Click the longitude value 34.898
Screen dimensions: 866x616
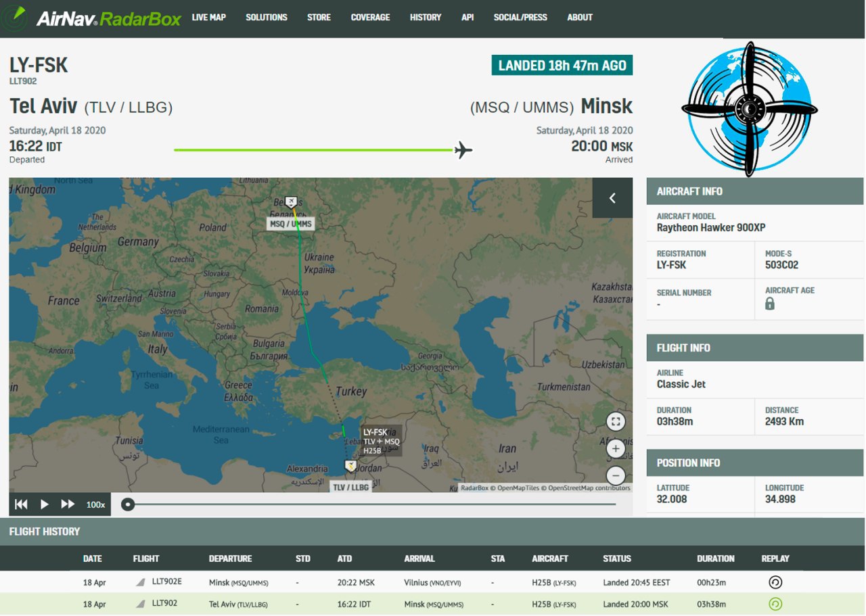click(x=780, y=499)
